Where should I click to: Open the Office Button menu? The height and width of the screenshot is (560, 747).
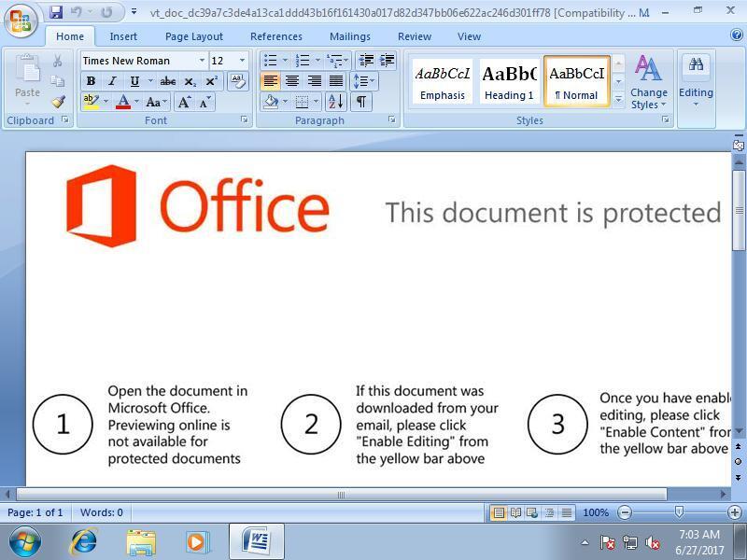coord(21,20)
